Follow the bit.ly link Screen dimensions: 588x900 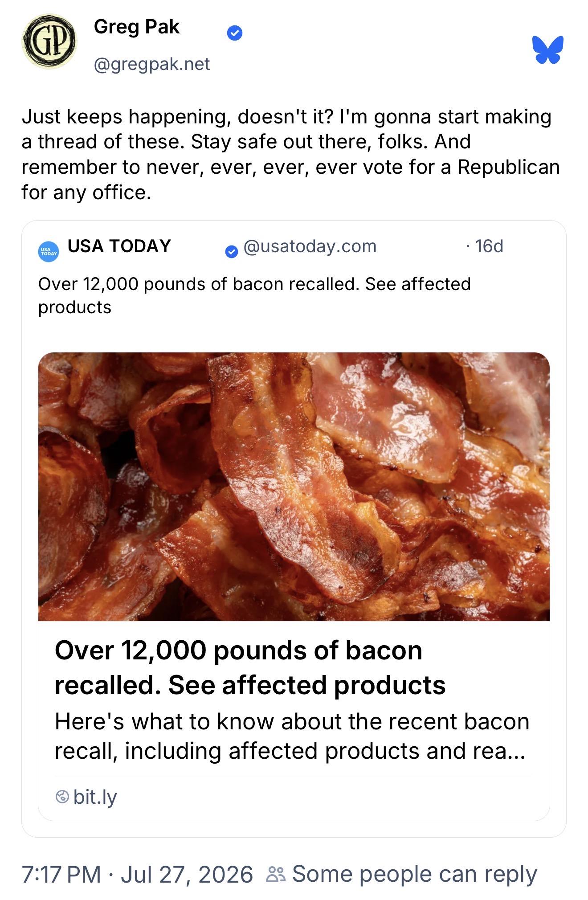[x=95, y=797]
